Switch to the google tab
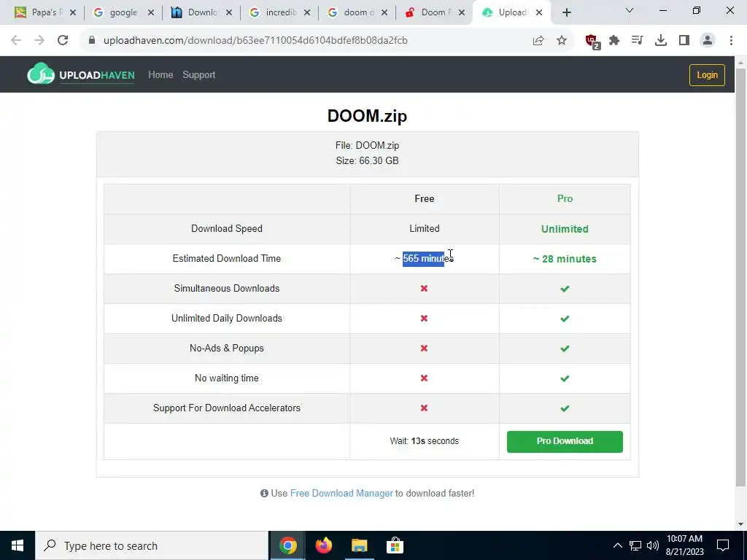 pos(123,13)
